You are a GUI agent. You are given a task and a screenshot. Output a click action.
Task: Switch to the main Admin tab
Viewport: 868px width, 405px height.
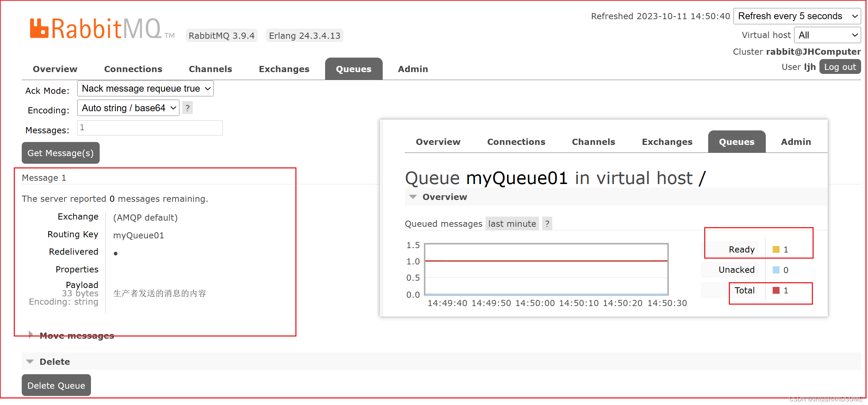(413, 69)
